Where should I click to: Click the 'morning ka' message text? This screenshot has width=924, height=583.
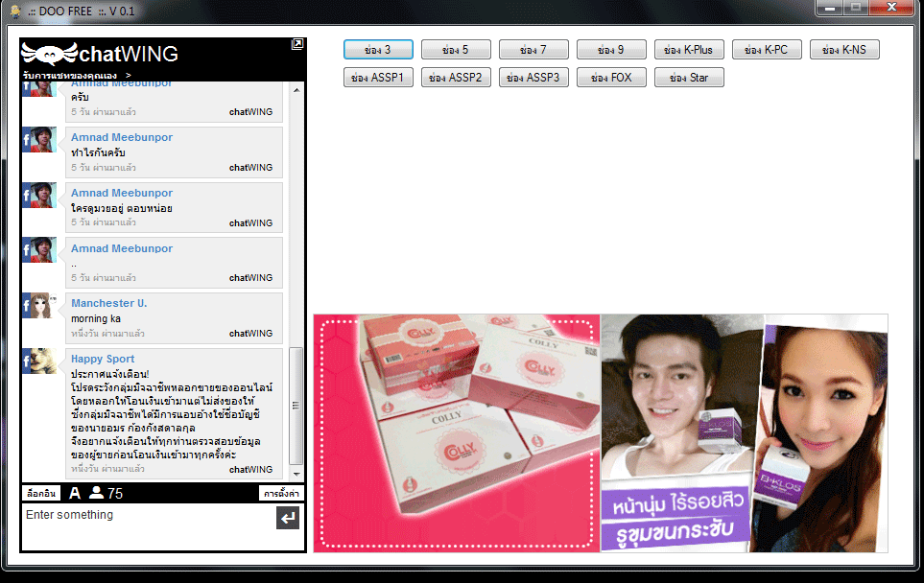coord(96,318)
